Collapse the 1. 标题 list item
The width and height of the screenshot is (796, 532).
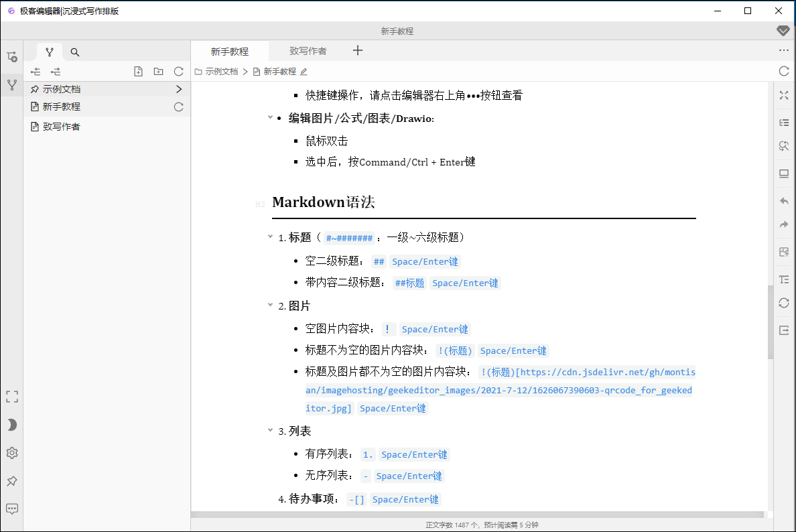point(270,236)
